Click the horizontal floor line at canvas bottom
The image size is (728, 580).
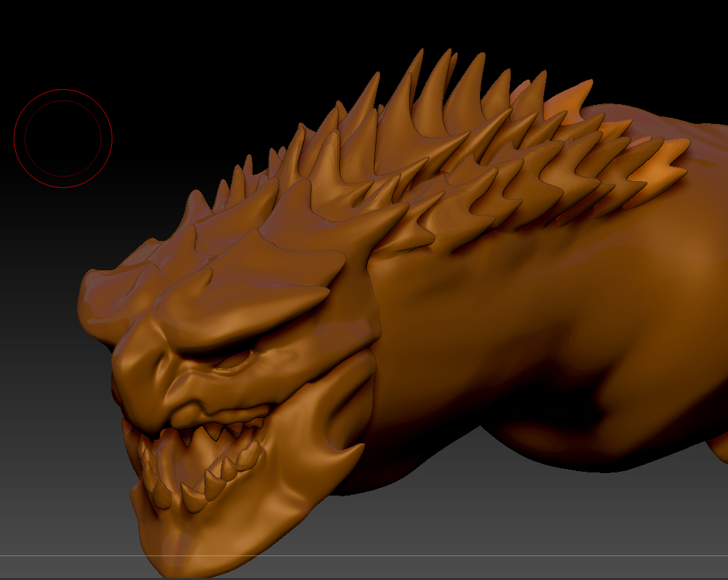pos(477,556)
